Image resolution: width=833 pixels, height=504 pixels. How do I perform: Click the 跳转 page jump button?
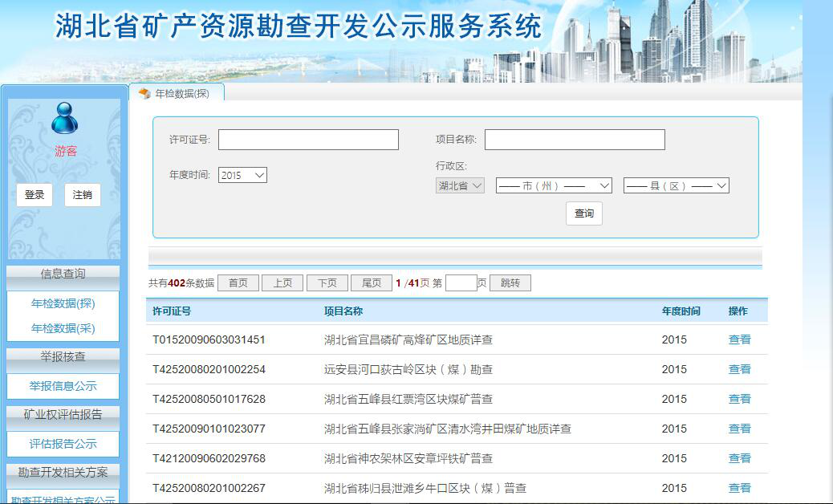coord(510,283)
